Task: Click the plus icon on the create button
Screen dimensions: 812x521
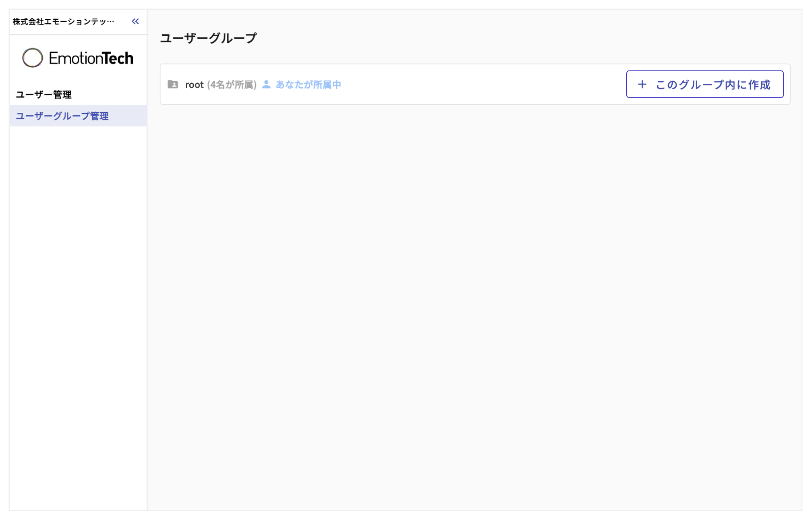Action: click(x=642, y=85)
